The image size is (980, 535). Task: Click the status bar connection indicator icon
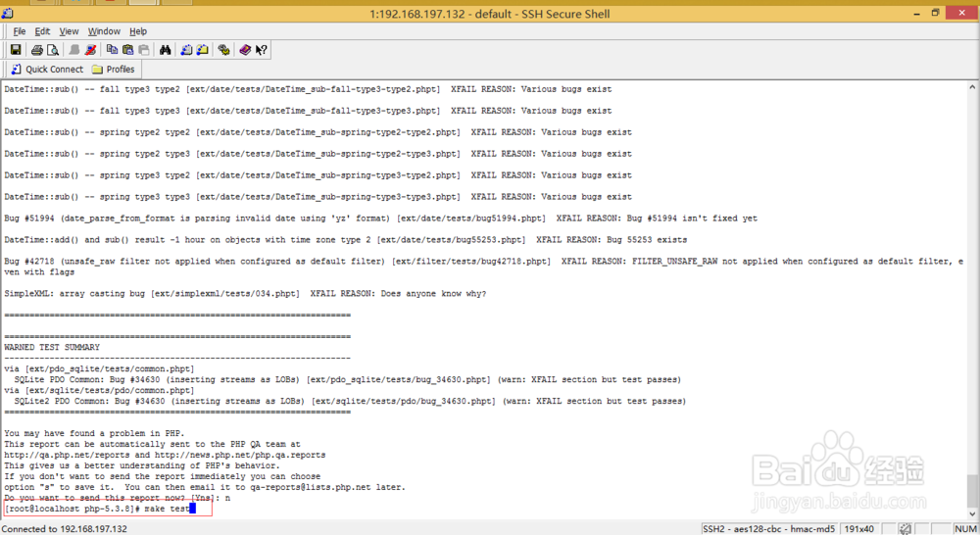[x=905, y=529]
